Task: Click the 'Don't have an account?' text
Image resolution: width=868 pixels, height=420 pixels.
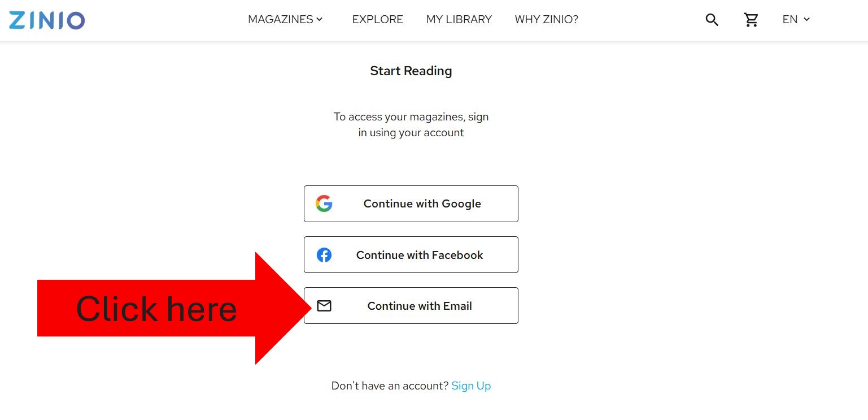Action: [x=390, y=386]
